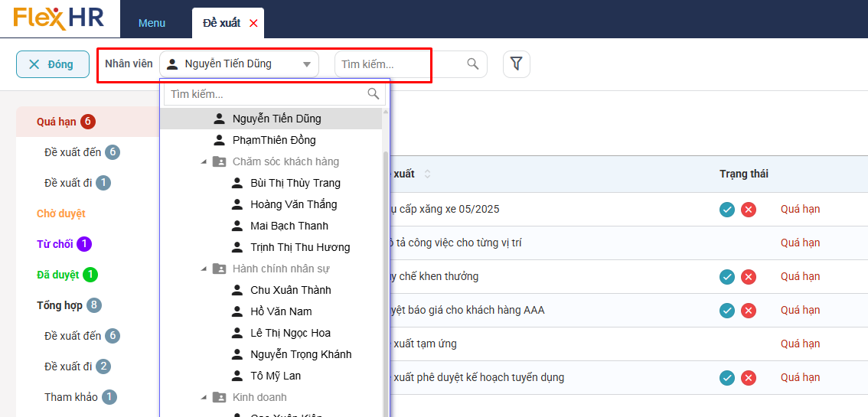The height and width of the screenshot is (417, 868).
Task: Reject the quy chế khen thưởng proposal
Action: click(749, 277)
